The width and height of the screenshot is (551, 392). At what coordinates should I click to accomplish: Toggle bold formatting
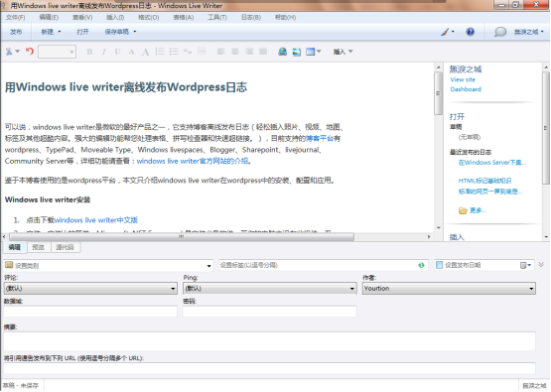point(89,52)
